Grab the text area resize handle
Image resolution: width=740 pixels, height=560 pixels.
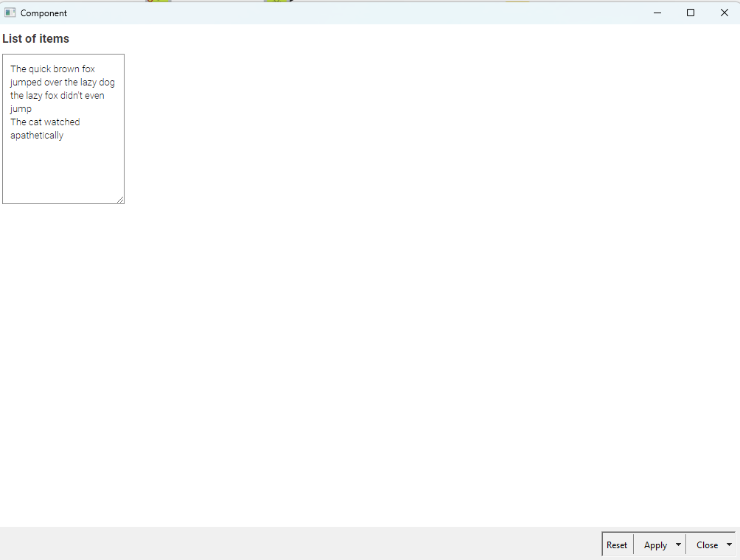pyautogui.click(x=120, y=200)
